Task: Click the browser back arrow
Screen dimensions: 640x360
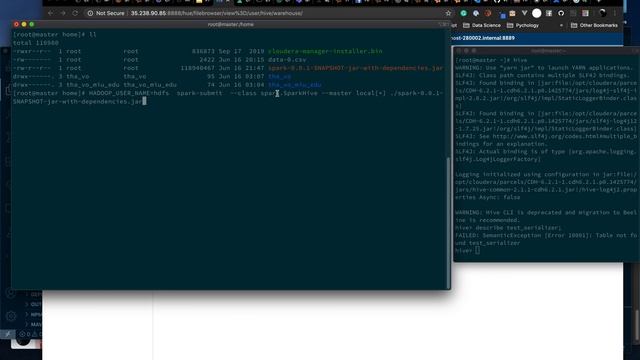Action: coord(50,13)
